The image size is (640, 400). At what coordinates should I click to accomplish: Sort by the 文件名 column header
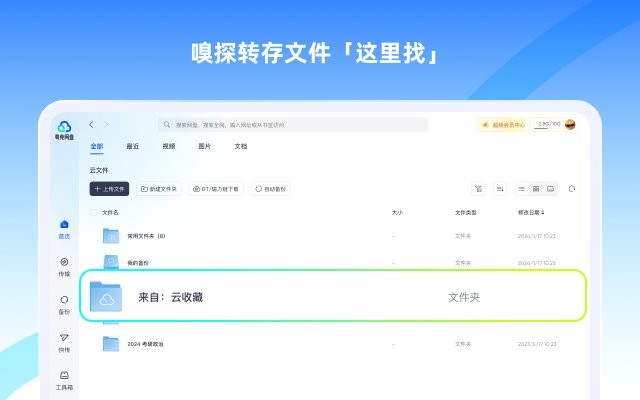(110, 212)
